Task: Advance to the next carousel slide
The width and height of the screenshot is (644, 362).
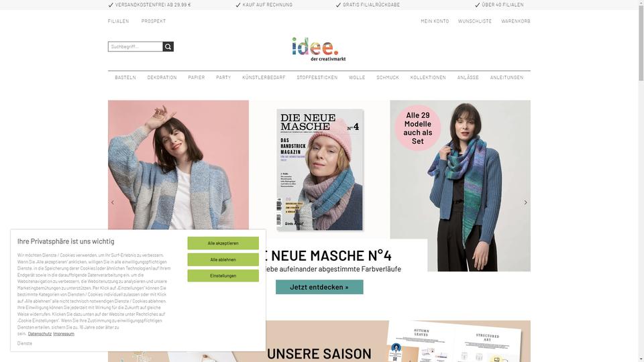Action: [x=525, y=202]
